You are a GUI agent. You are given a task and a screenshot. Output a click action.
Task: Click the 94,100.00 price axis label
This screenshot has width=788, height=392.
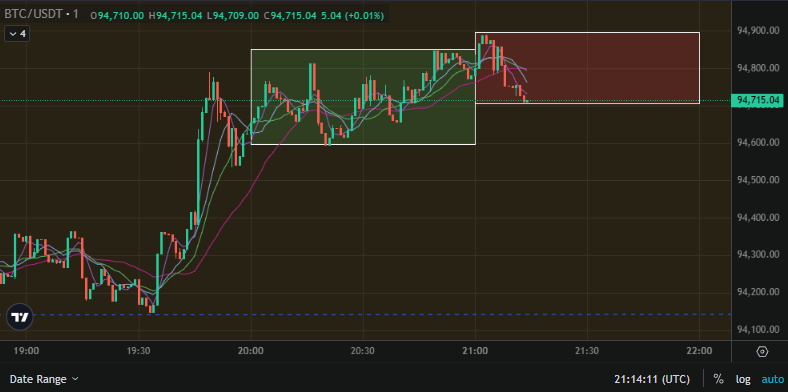tap(758, 330)
